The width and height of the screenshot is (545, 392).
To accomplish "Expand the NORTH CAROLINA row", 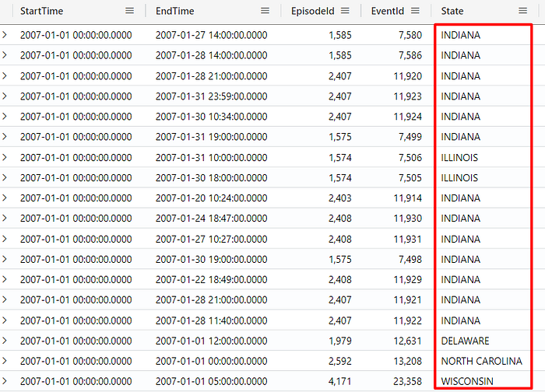I will pos(5,361).
